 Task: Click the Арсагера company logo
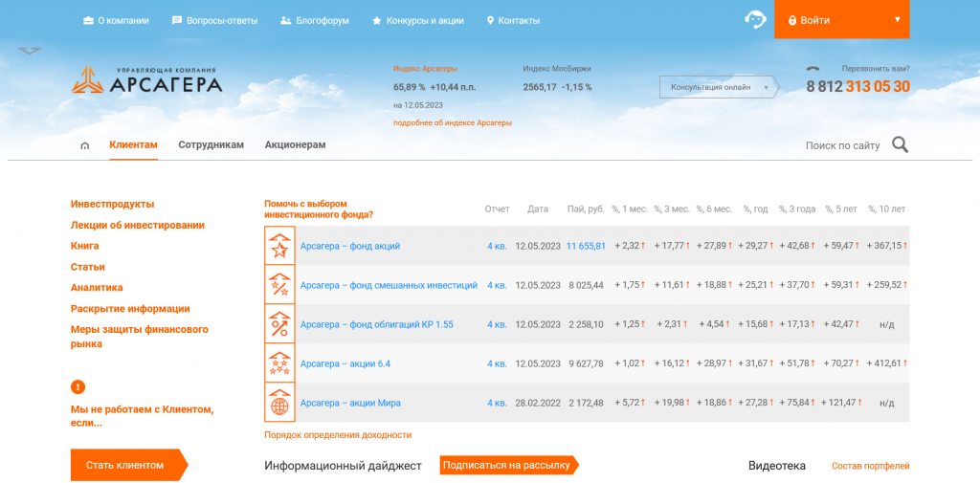click(x=146, y=81)
